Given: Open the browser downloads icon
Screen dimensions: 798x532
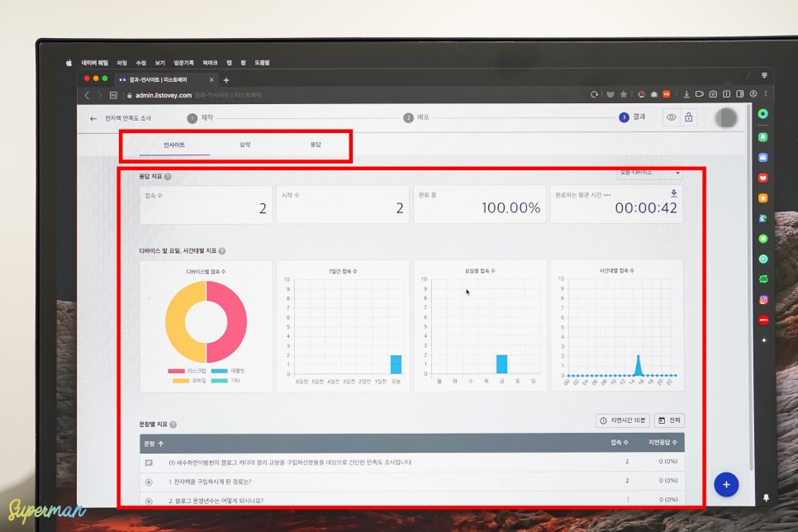Looking at the screenshot, I should [686, 94].
